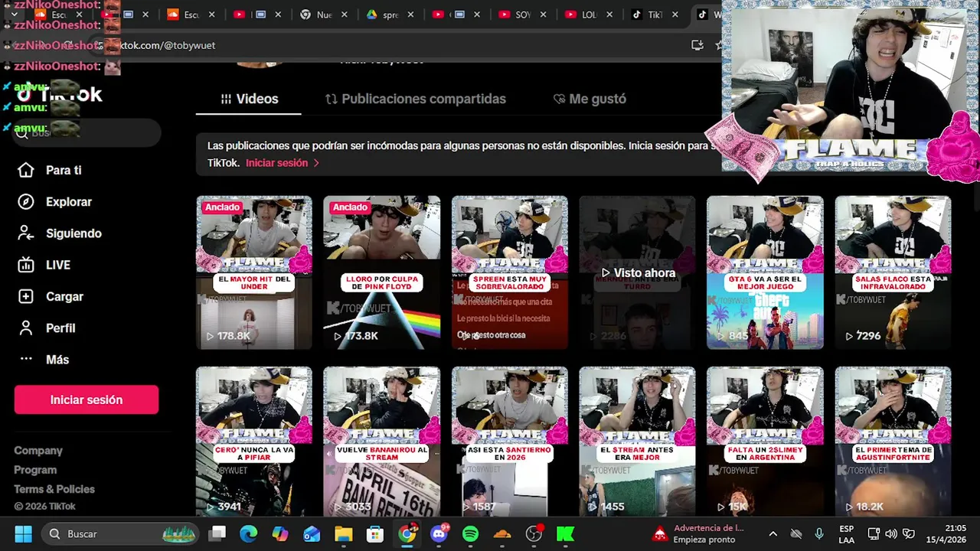Open Spotify from the taskbar
980x551 pixels.
[471, 533]
